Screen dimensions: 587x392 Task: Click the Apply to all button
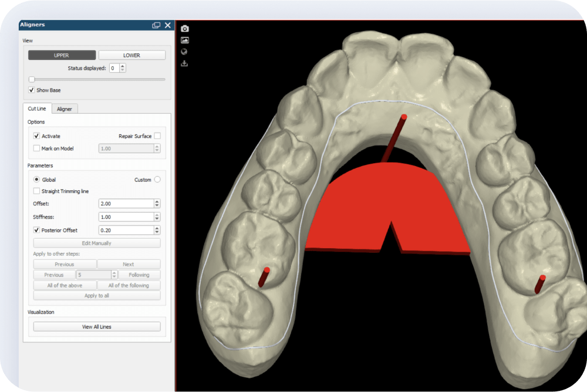click(97, 295)
